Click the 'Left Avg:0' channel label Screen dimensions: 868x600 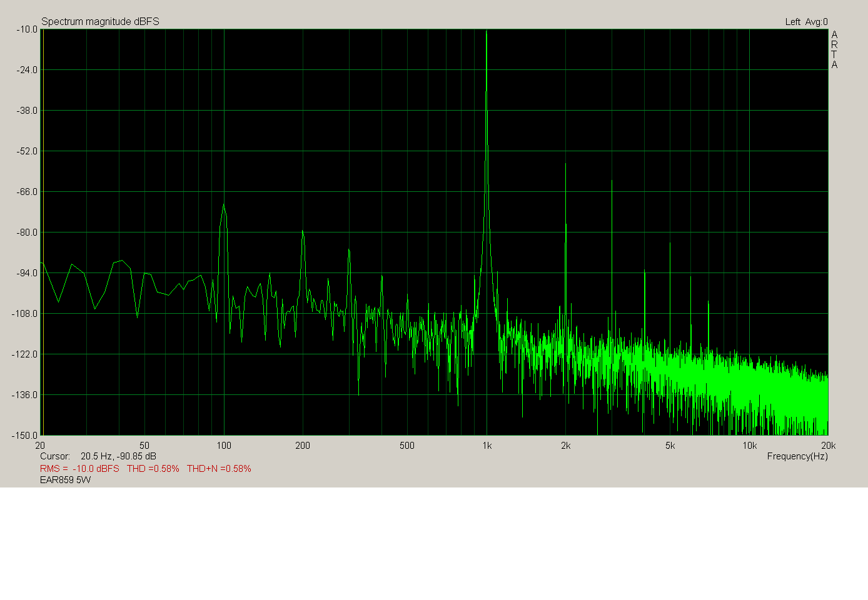tap(806, 22)
